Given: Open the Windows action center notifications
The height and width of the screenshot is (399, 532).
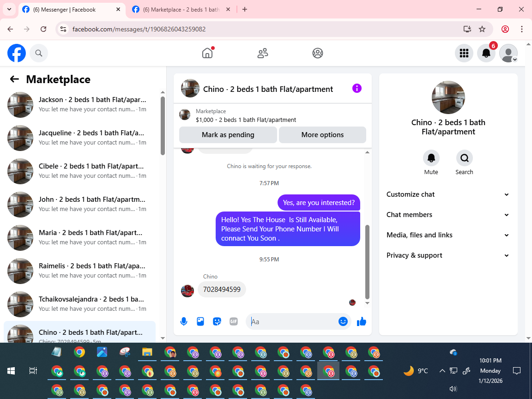Looking at the screenshot, I should (517, 371).
